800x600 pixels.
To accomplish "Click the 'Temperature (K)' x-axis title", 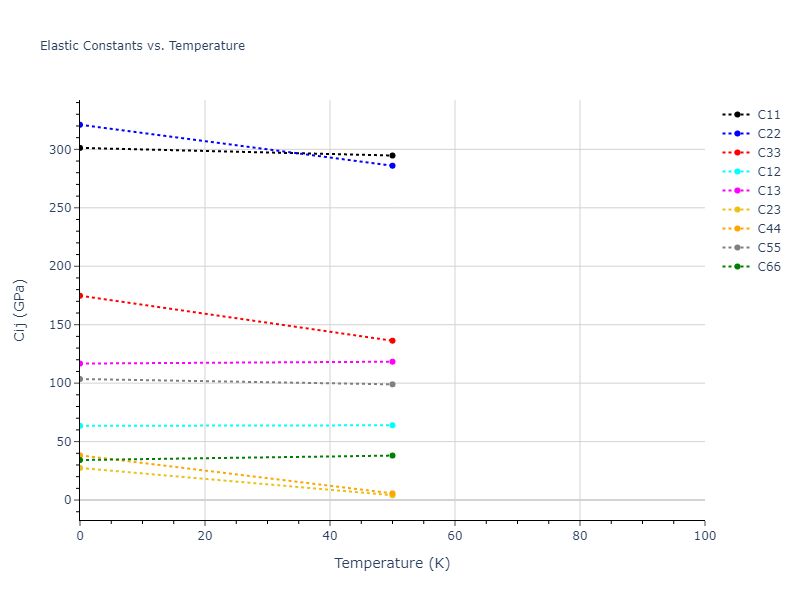I will click(392, 564).
